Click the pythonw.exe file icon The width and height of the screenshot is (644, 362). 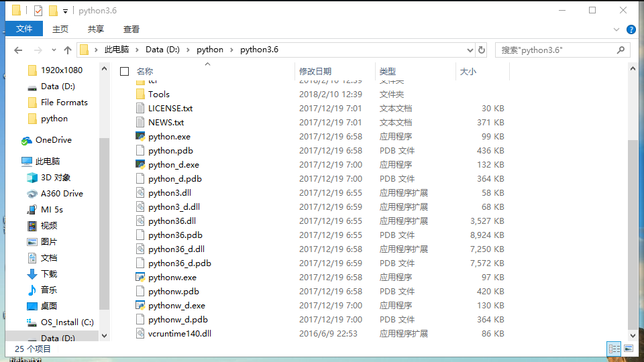click(140, 278)
